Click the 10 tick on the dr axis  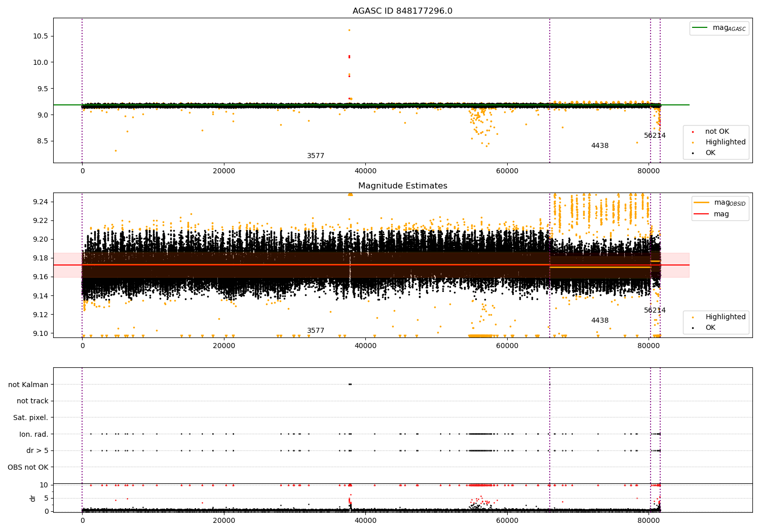44,485
